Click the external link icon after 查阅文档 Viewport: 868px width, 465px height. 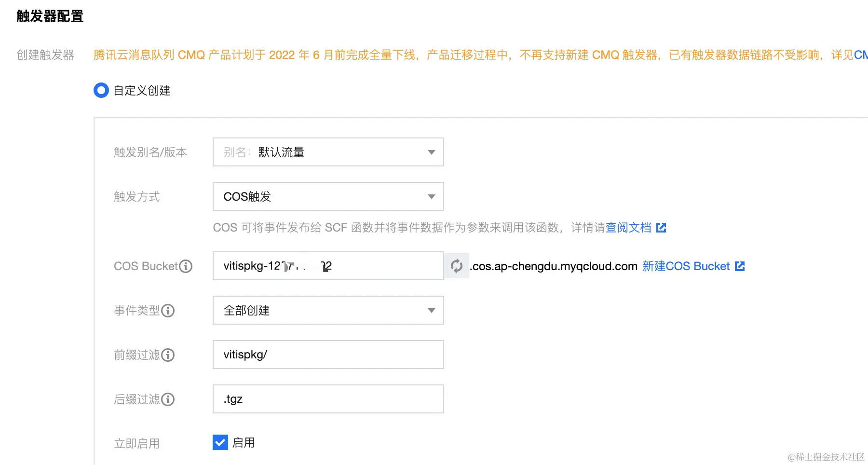click(662, 227)
